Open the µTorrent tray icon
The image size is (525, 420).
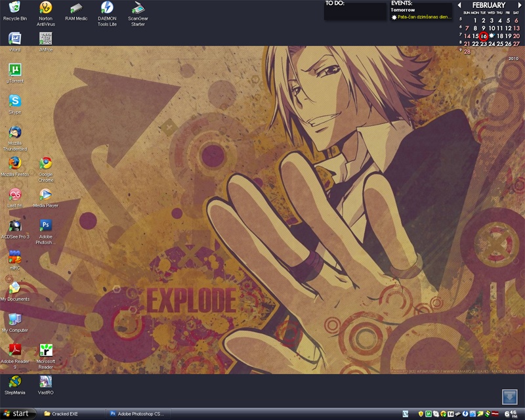[x=429, y=414]
